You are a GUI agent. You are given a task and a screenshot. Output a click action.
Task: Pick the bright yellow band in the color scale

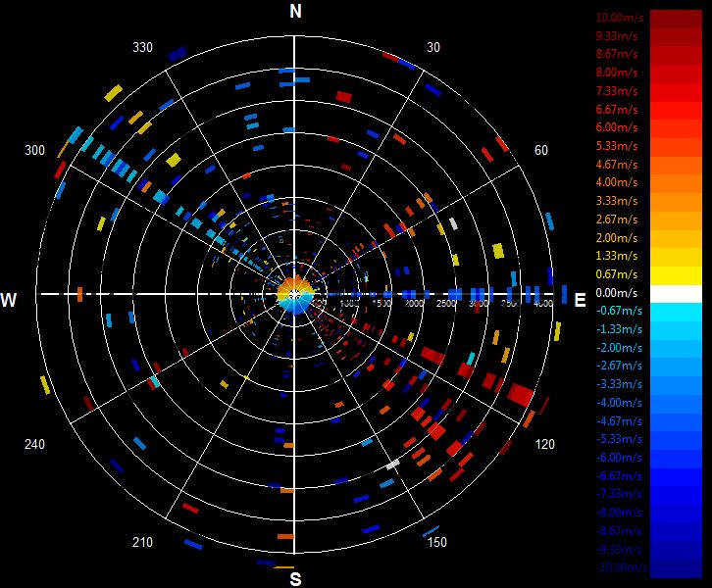coord(676,275)
